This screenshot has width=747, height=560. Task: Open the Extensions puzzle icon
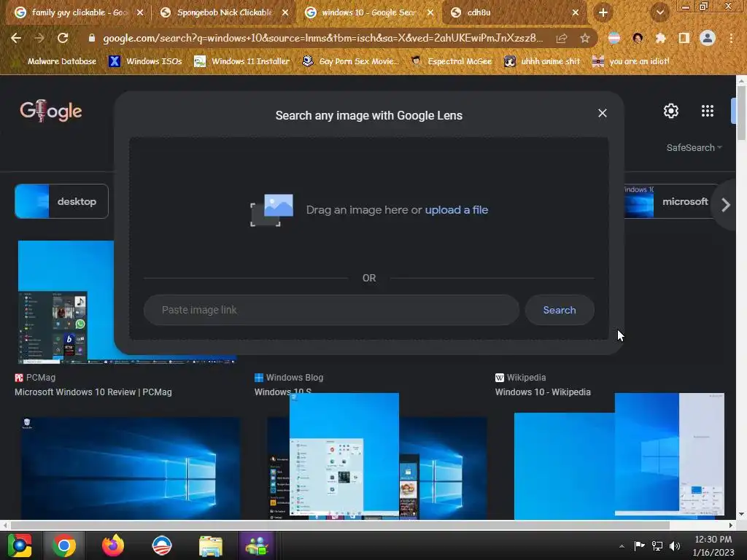tap(661, 38)
